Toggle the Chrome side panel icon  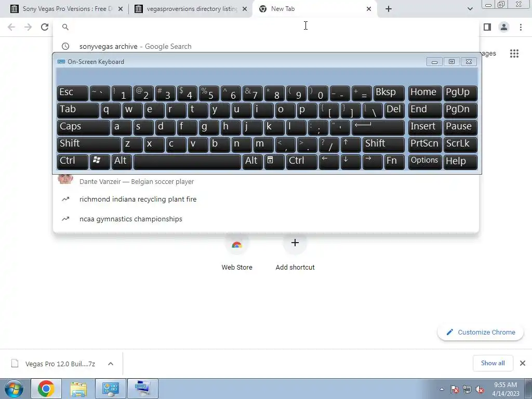pyautogui.click(x=487, y=27)
